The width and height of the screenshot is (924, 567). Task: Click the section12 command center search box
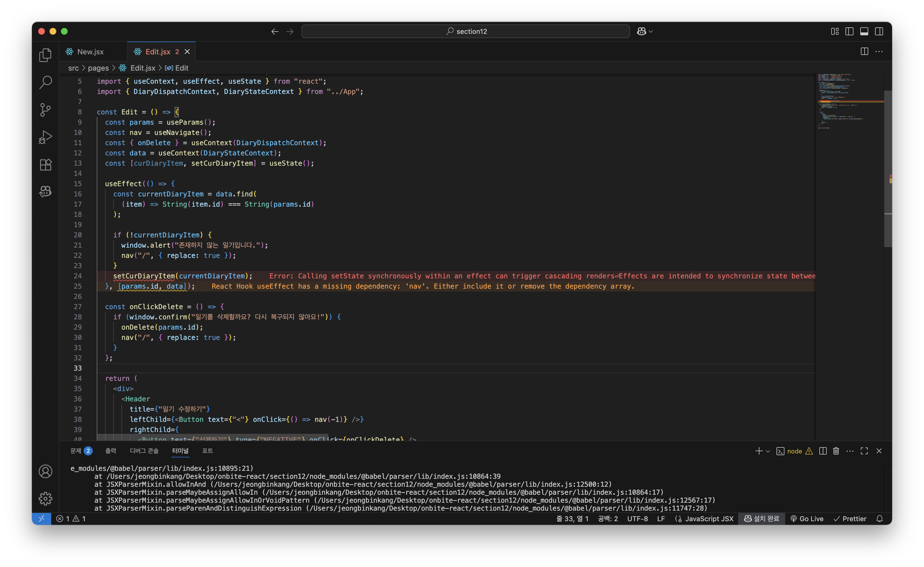click(x=465, y=32)
